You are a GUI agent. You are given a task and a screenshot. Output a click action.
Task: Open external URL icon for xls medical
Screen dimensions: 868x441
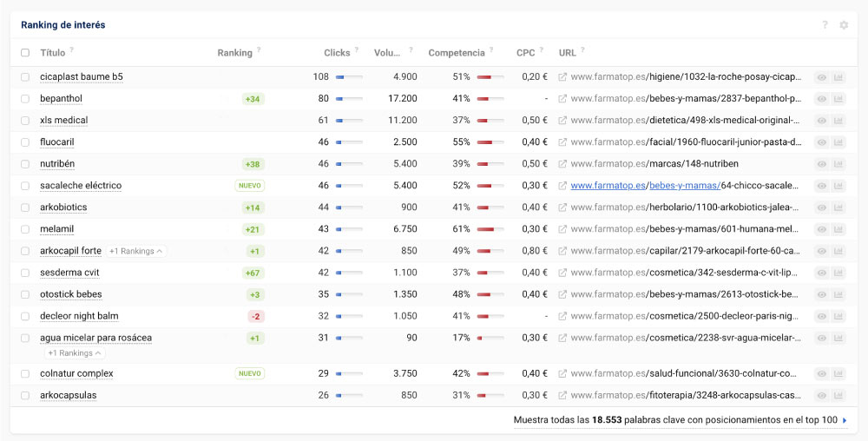[x=562, y=120]
